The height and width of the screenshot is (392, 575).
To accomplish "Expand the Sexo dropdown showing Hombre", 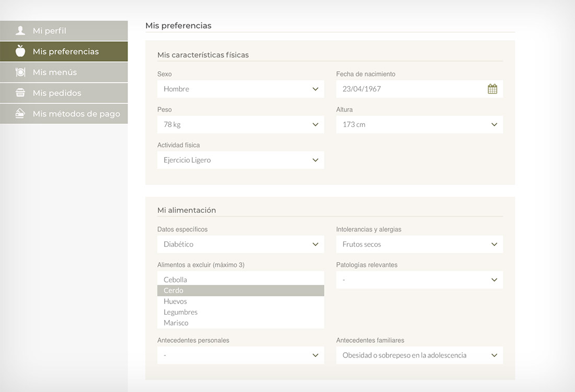I will coord(240,89).
